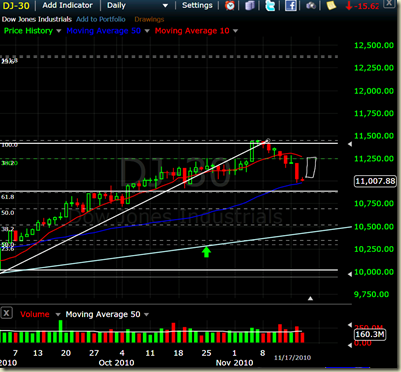Click the 12,500.00 price scale label

(x=374, y=45)
